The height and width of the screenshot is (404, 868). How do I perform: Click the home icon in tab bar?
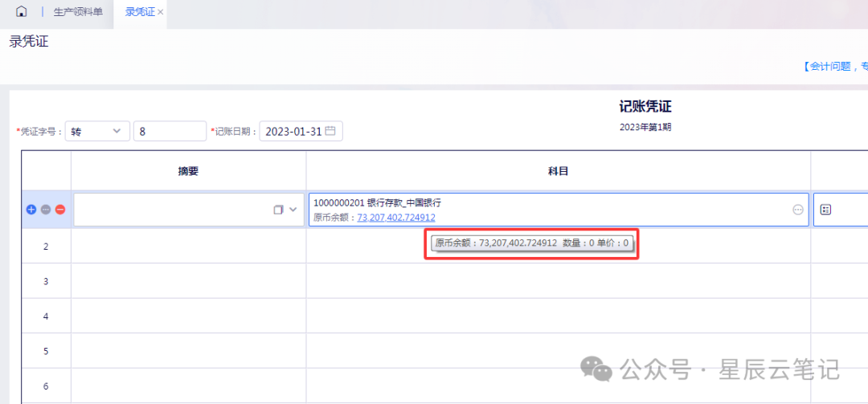point(21,11)
